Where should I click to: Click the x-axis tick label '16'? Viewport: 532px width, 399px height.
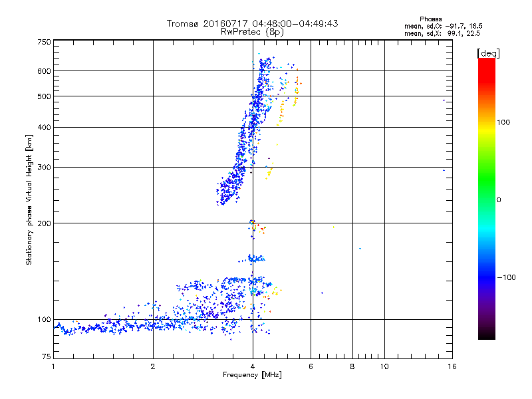(452, 366)
